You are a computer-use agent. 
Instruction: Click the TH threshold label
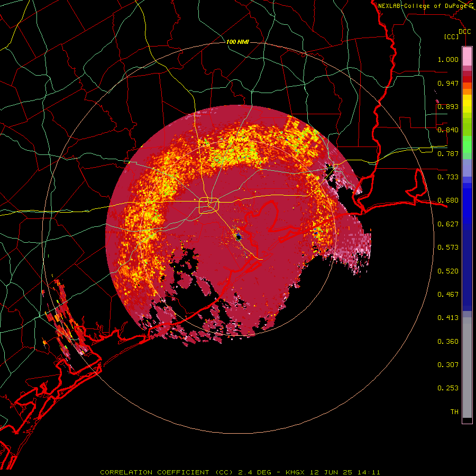[x=454, y=412]
